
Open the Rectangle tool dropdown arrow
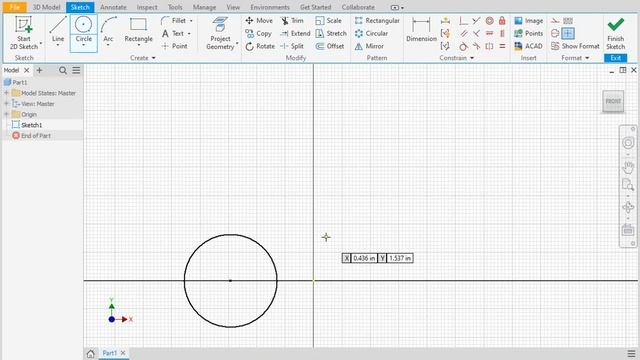click(x=138, y=46)
